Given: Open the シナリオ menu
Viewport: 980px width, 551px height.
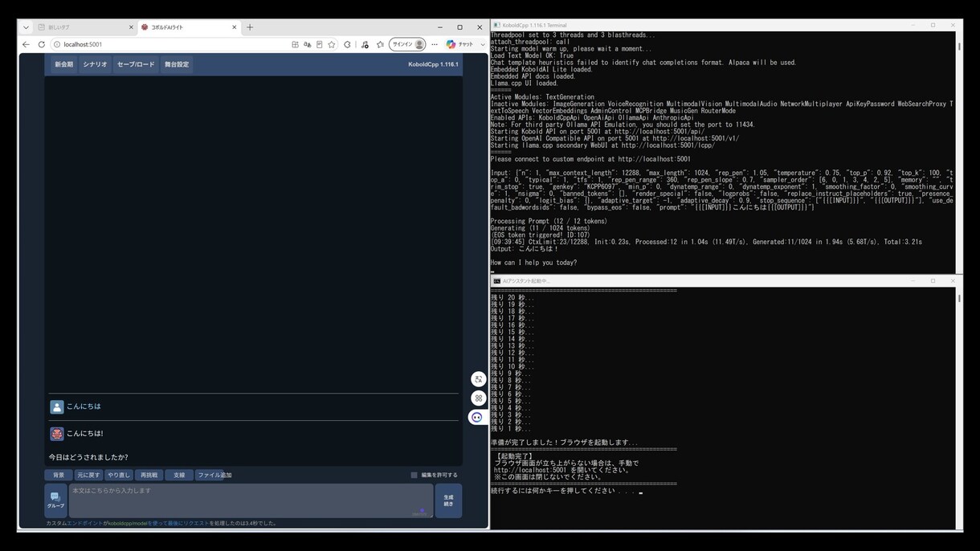Looking at the screenshot, I should pos(95,64).
